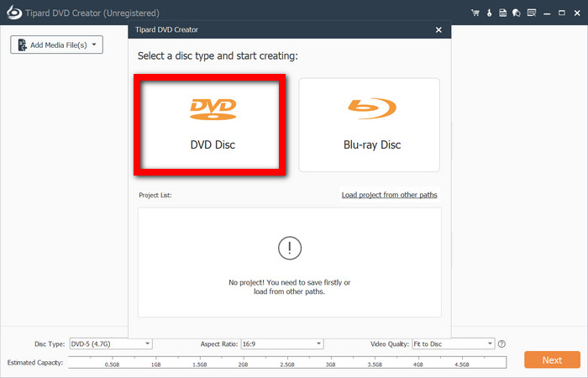Image resolution: width=588 pixels, height=378 pixels.
Task: Click the orange Next button
Action: pos(552,360)
